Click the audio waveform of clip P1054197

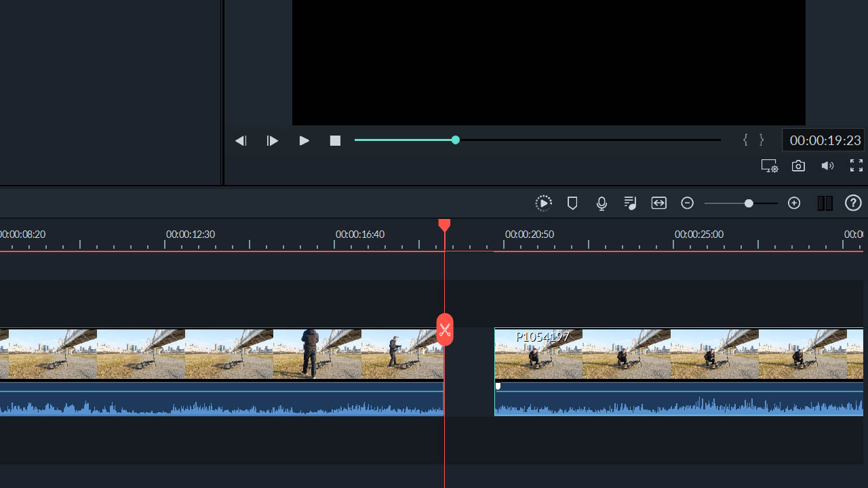(679, 400)
